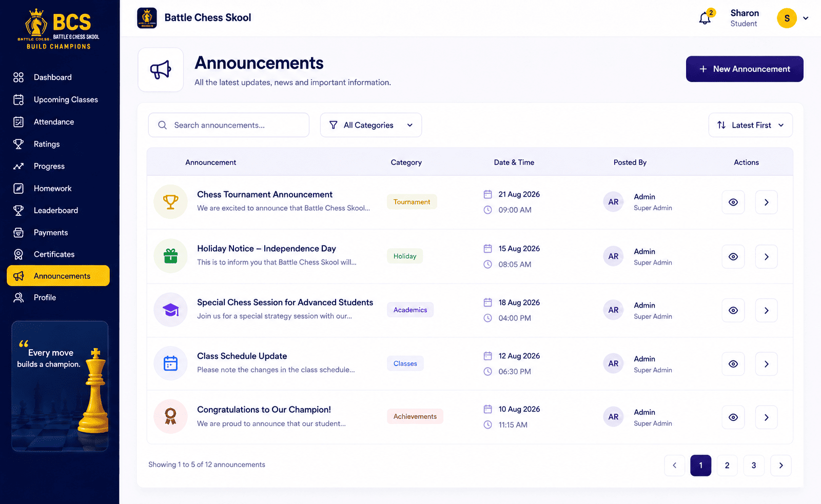The width and height of the screenshot is (821, 504).
Task: Click the megaphone icon beside the Announcements heading
Action: pyautogui.click(x=161, y=70)
